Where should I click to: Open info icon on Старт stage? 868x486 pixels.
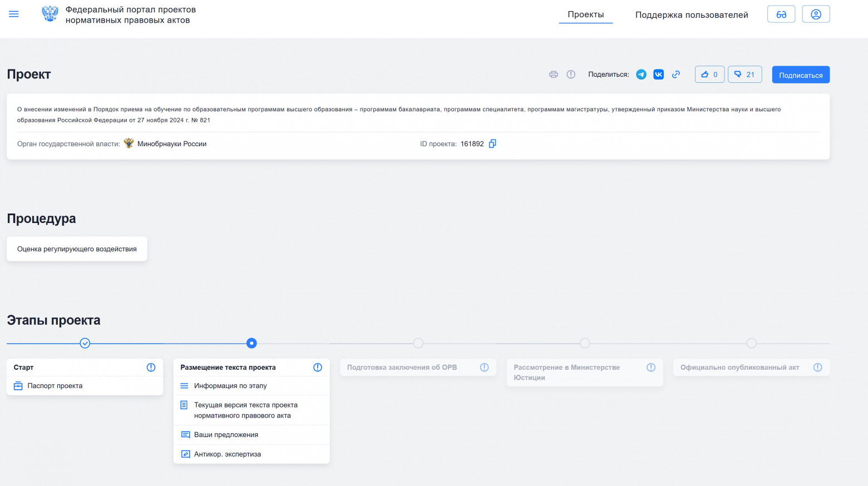point(151,368)
